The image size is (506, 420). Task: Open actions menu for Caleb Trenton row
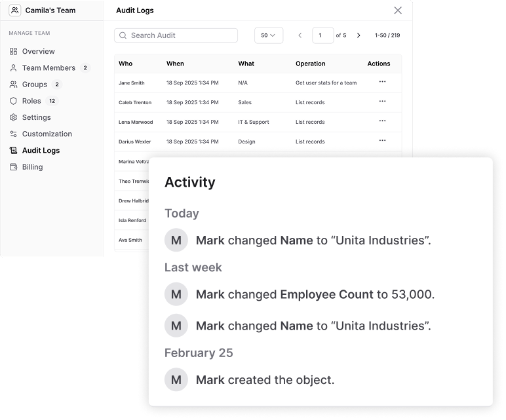coord(382,102)
